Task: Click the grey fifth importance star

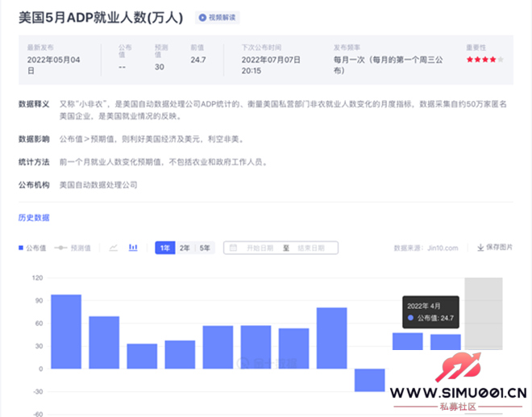Action: (x=501, y=60)
